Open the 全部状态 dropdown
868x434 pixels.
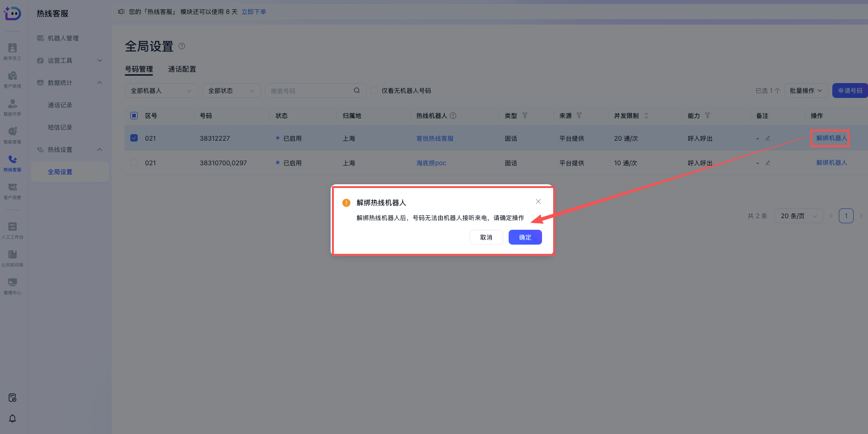tap(231, 91)
